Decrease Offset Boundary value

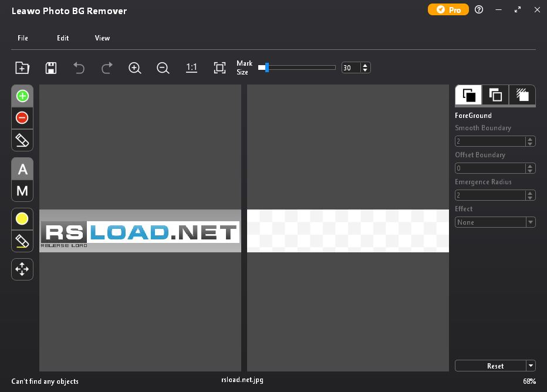pyautogui.click(x=530, y=171)
